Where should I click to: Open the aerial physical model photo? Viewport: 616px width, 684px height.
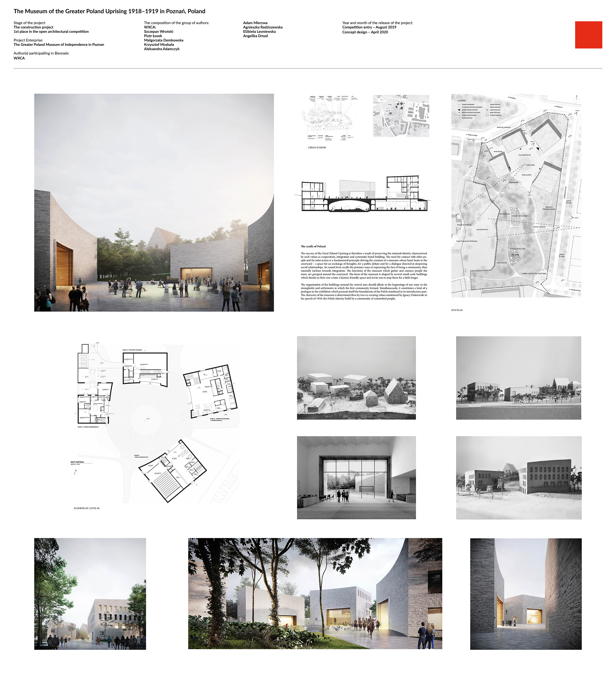pos(356,378)
